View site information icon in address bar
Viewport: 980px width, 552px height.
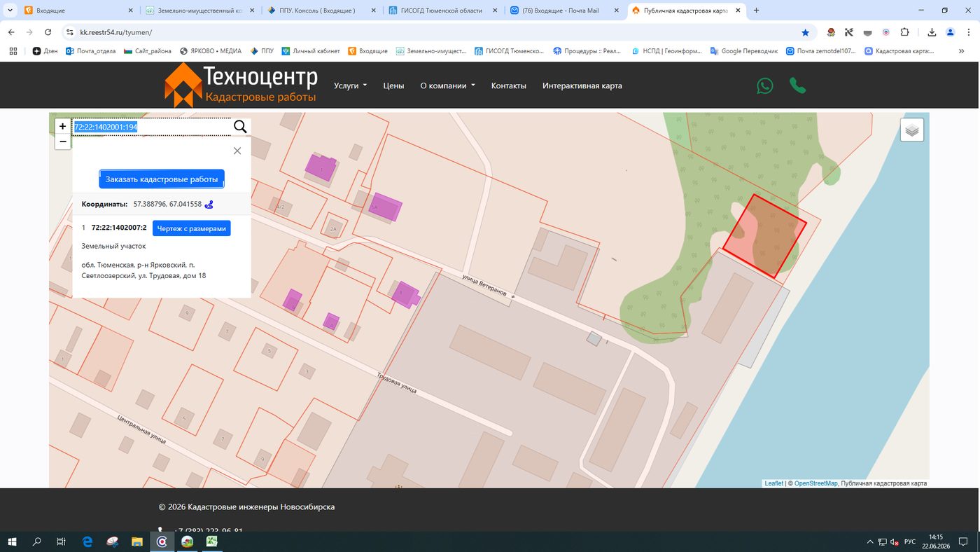[x=69, y=32]
